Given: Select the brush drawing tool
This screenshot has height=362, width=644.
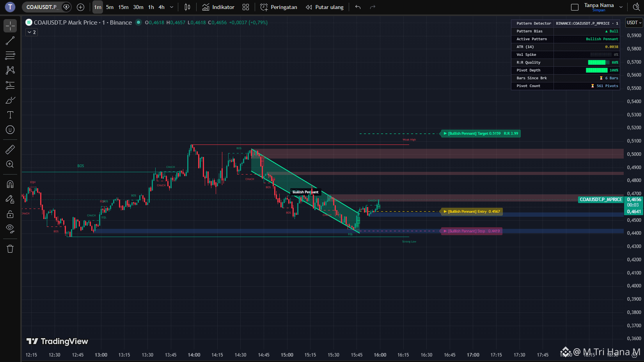Looking at the screenshot, I should [x=10, y=100].
